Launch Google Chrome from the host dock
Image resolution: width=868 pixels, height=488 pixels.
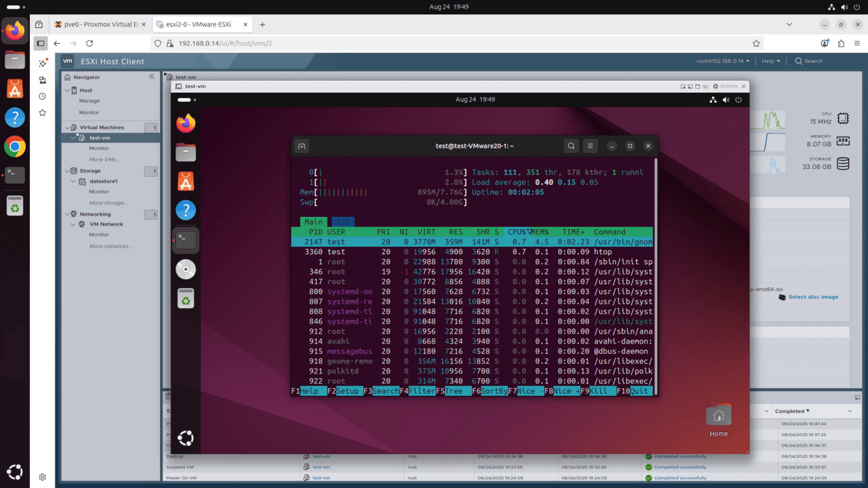tap(15, 146)
